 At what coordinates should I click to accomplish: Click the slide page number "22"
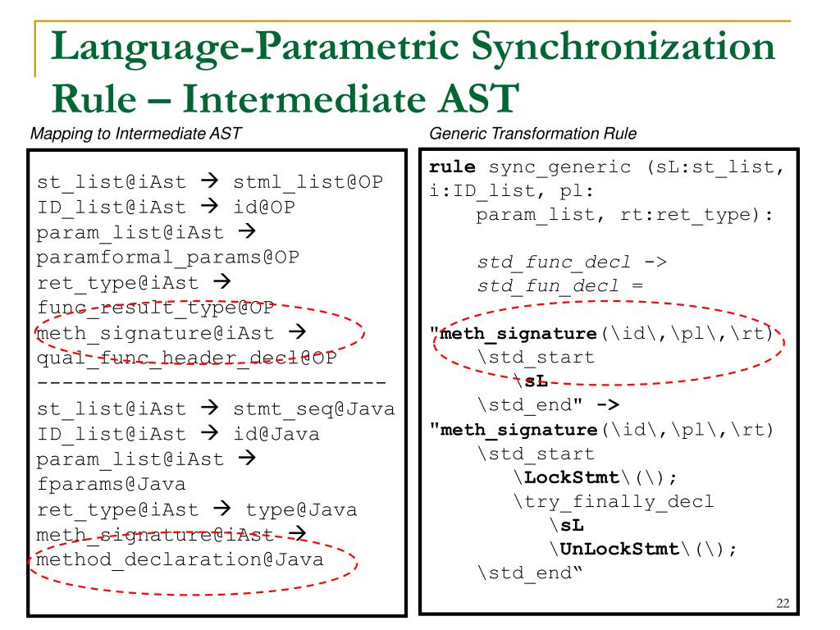point(783,603)
